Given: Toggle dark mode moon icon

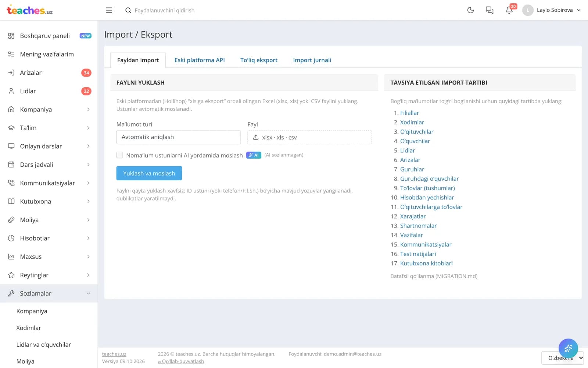Looking at the screenshot, I should pyautogui.click(x=470, y=10).
